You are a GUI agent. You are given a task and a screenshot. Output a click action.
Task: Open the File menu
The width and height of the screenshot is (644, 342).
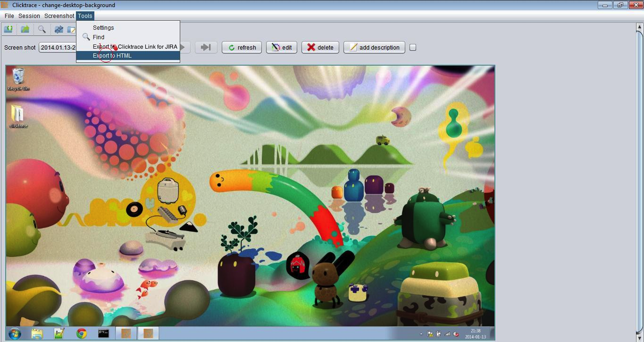coord(9,16)
